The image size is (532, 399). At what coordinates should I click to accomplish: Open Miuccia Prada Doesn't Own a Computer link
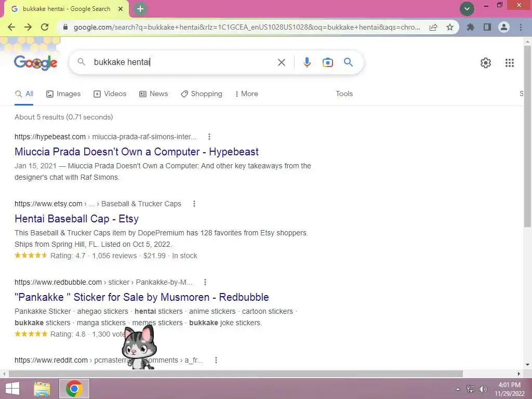click(137, 152)
